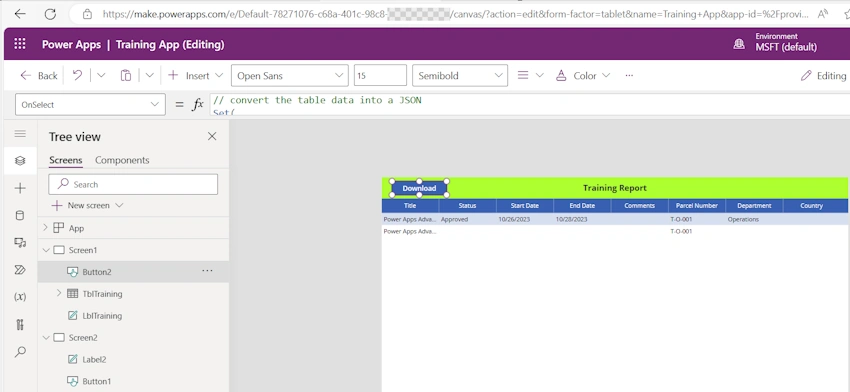Open the Variables (x) pane
This screenshot has height=392, width=850.
(x=20, y=297)
